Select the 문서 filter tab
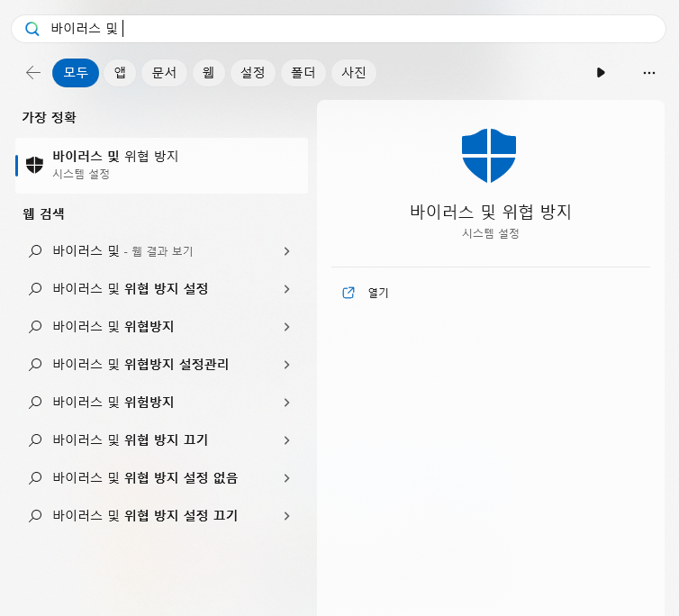679x616 pixels. (165, 73)
